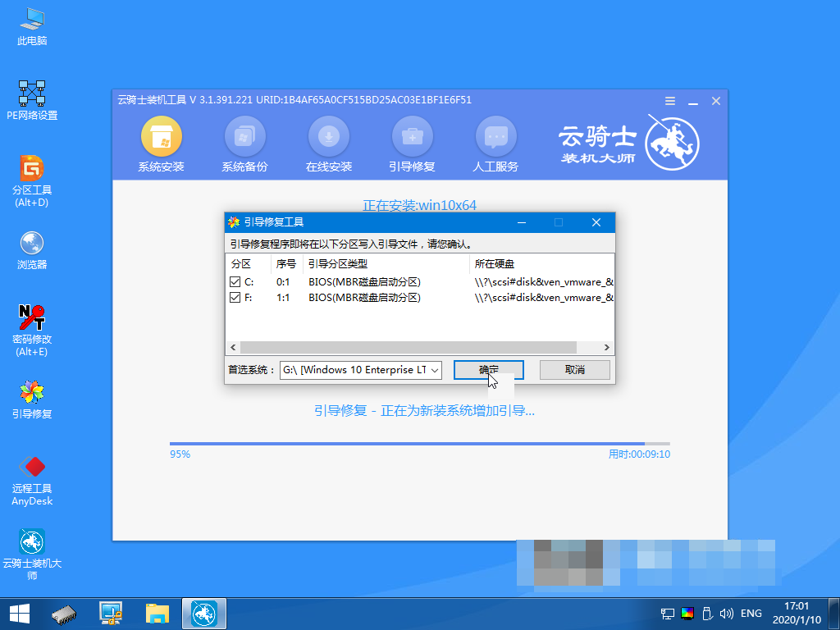Open memory chip tool in taskbar
The width and height of the screenshot is (840, 630).
(x=64, y=614)
